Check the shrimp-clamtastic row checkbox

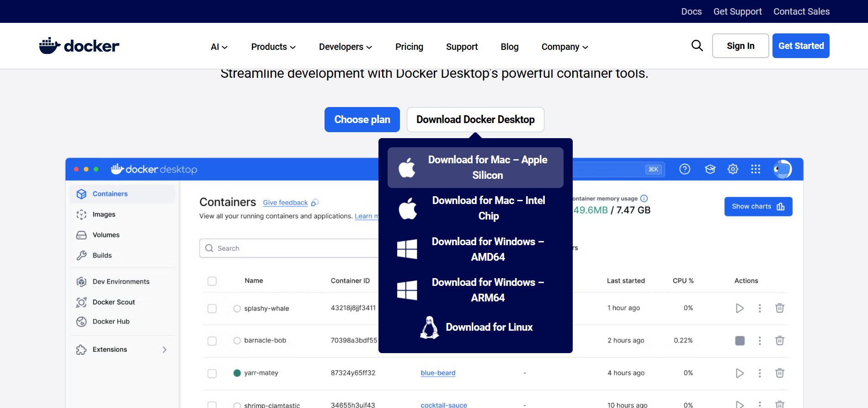212,405
